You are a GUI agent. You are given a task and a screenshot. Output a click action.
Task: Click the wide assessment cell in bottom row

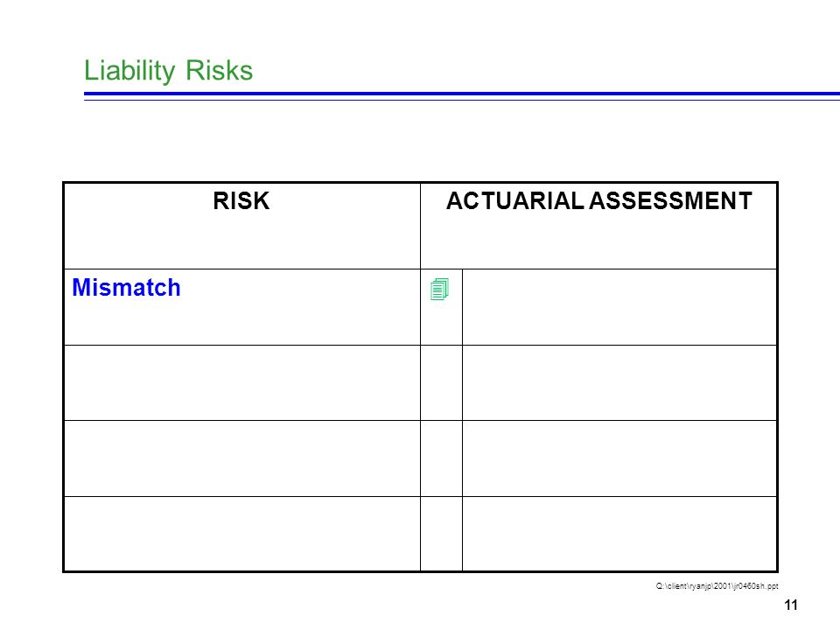coord(619,534)
